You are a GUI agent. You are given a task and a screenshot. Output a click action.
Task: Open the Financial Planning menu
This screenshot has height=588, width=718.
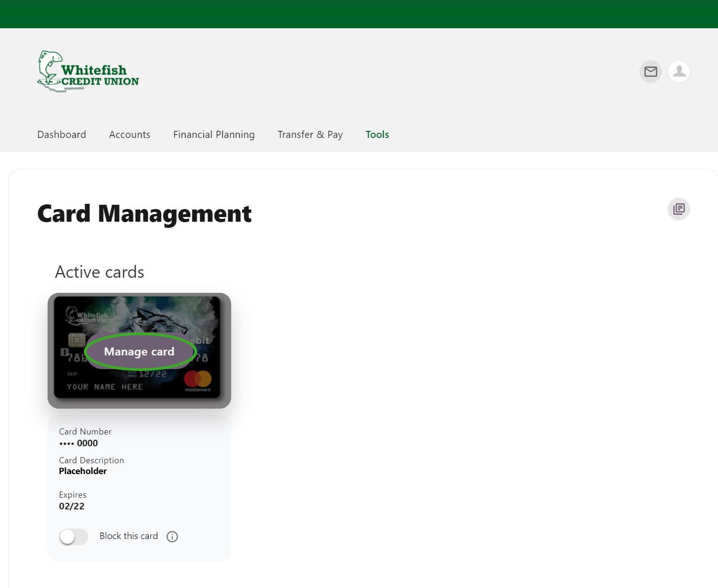[x=214, y=135]
